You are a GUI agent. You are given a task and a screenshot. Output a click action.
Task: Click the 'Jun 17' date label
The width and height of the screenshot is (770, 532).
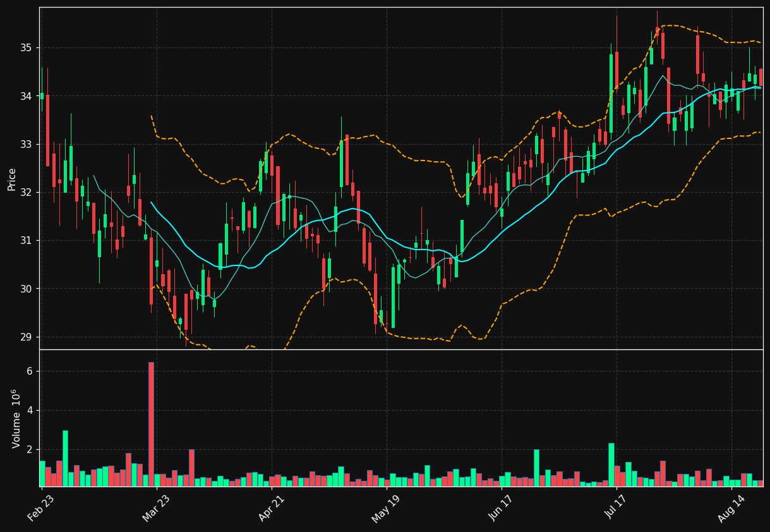tap(500, 509)
